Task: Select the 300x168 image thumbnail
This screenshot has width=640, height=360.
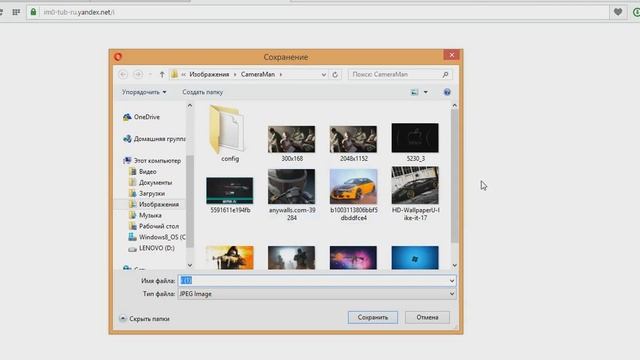Action: coord(291,139)
